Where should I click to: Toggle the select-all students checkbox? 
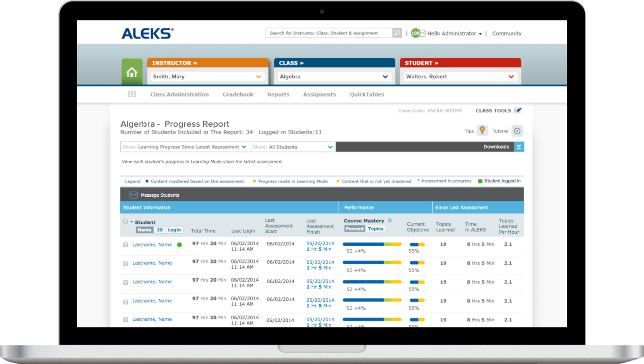[126, 221]
